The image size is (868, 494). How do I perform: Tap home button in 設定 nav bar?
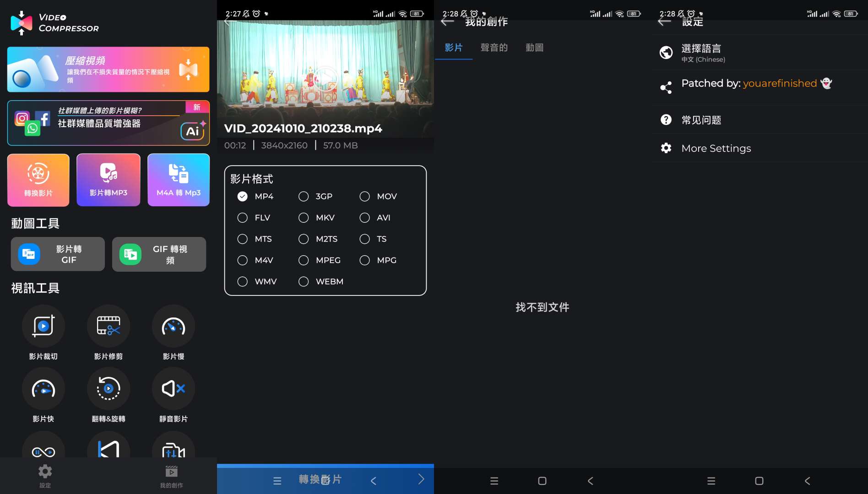point(759,481)
